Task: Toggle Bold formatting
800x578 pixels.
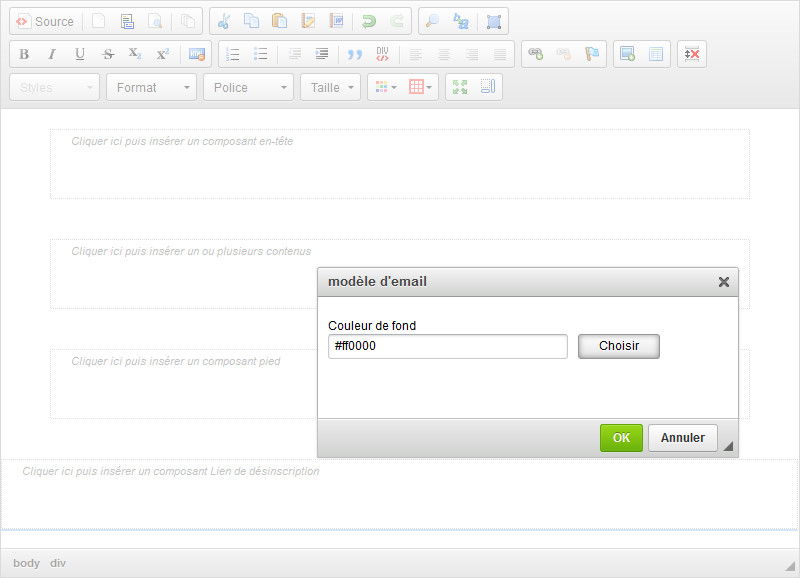Action: coord(24,54)
